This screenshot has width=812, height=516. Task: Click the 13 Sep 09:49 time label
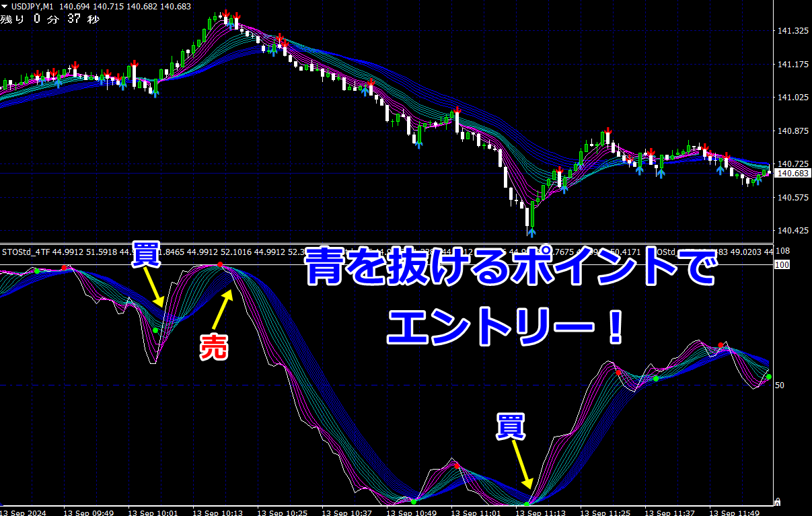[88, 512]
